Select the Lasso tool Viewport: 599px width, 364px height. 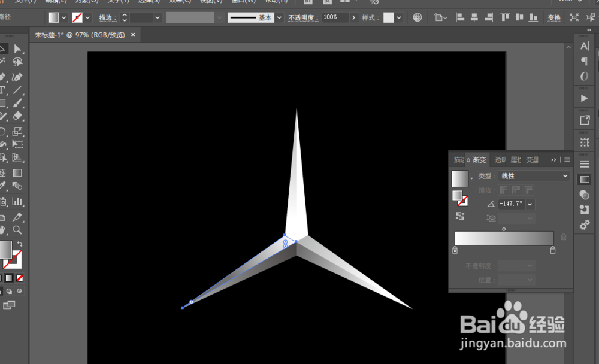point(17,62)
